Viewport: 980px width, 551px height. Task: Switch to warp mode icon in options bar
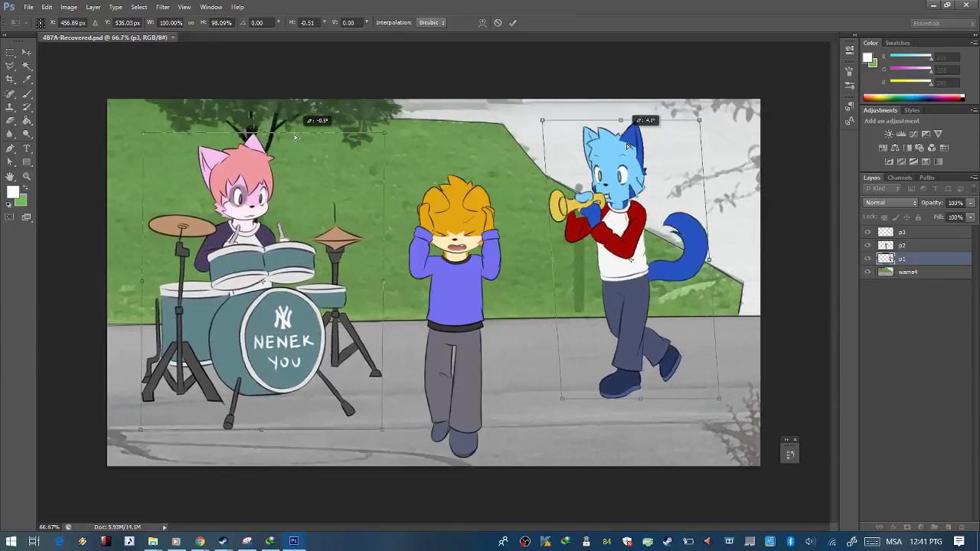pyautogui.click(x=482, y=23)
